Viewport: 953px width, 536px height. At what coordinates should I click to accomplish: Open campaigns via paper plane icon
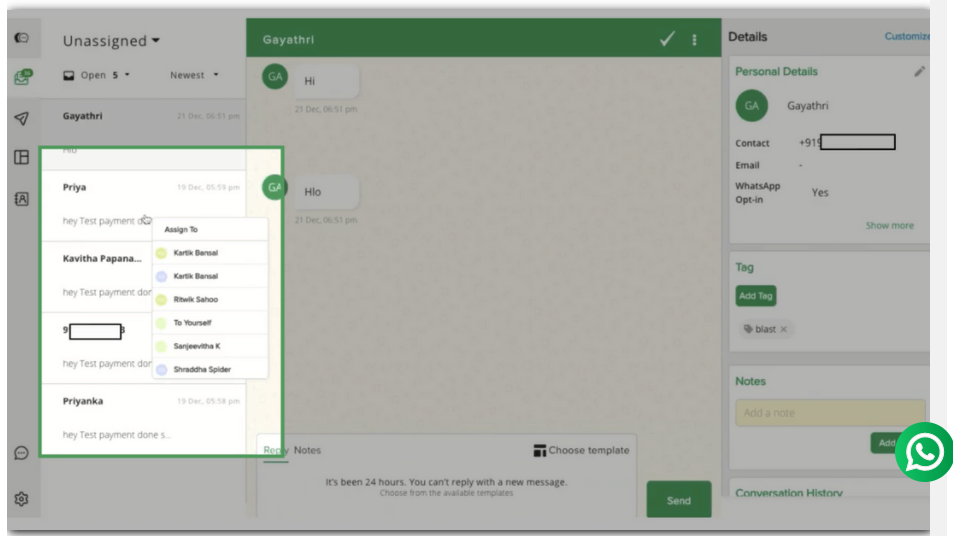click(x=22, y=118)
